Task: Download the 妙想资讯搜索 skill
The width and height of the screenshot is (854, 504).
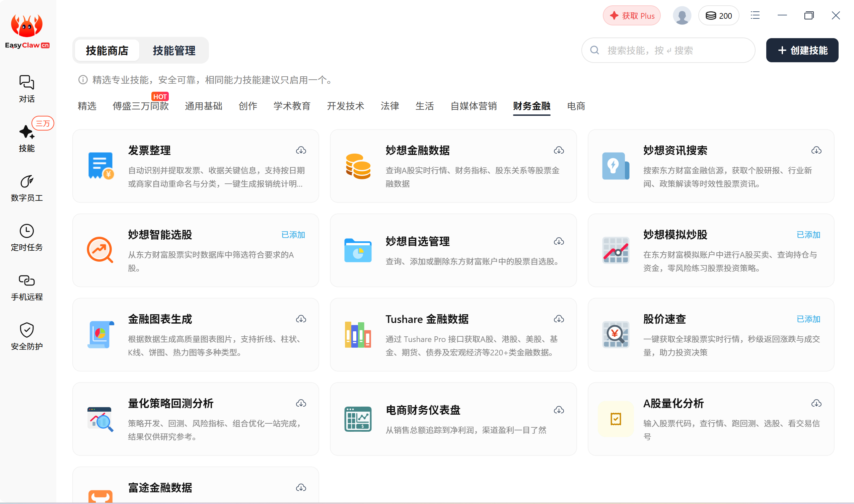Action: (816, 150)
